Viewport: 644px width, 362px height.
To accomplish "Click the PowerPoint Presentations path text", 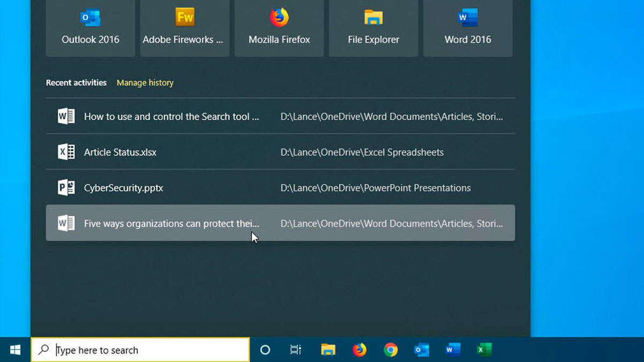I will (375, 188).
